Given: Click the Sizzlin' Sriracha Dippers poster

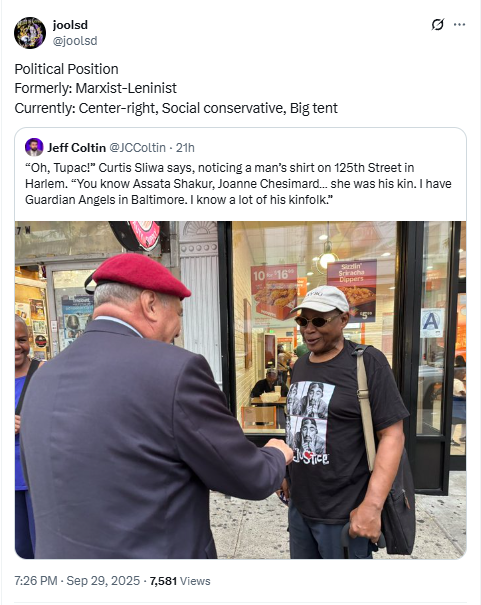Looking at the screenshot, I should [x=351, y=287].
